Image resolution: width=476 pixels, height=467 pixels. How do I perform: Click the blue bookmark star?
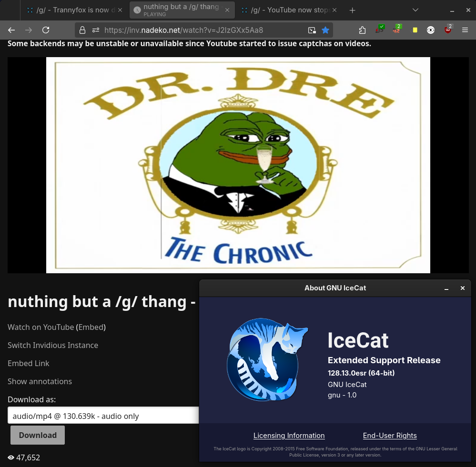coord(325,30)
